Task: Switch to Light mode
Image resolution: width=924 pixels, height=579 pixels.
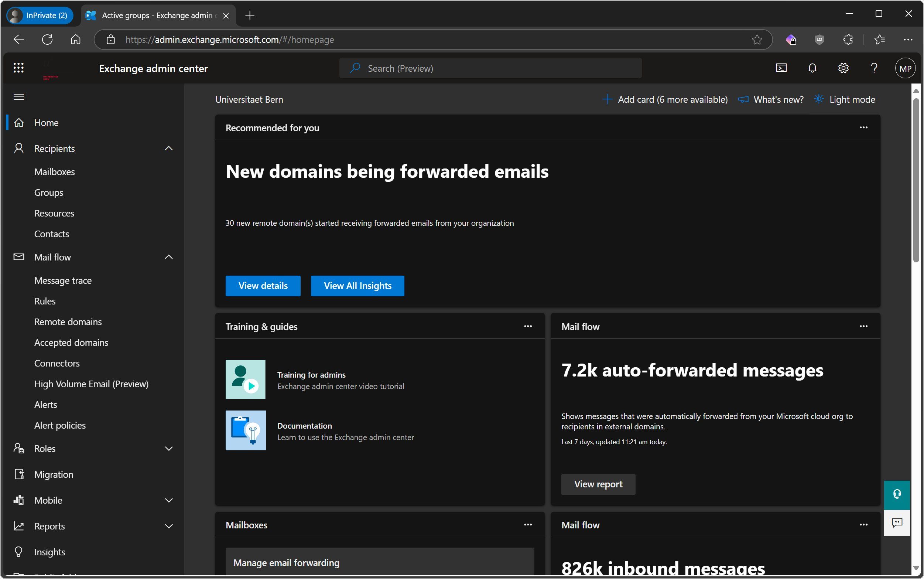Action: (845, 99)
